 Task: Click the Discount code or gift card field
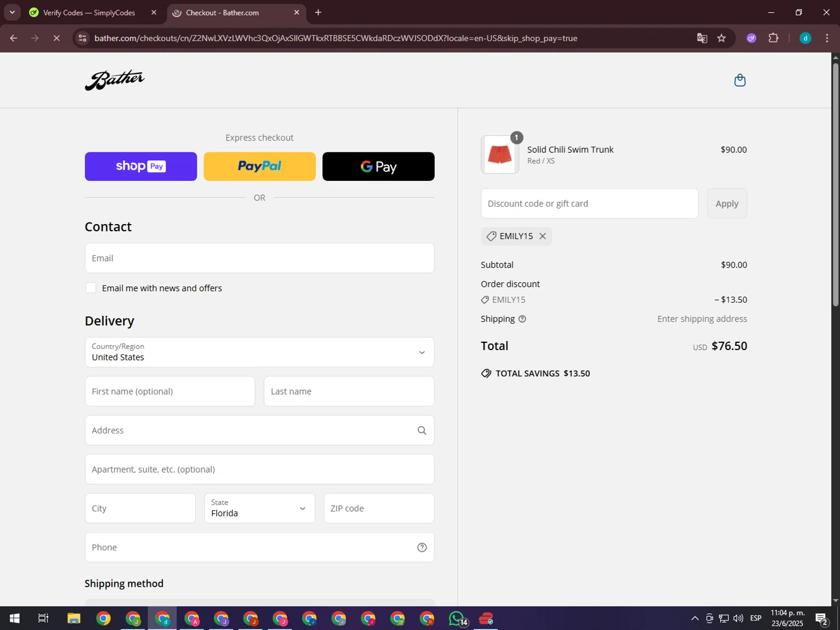pyautogui.click(x=589, y=203)
